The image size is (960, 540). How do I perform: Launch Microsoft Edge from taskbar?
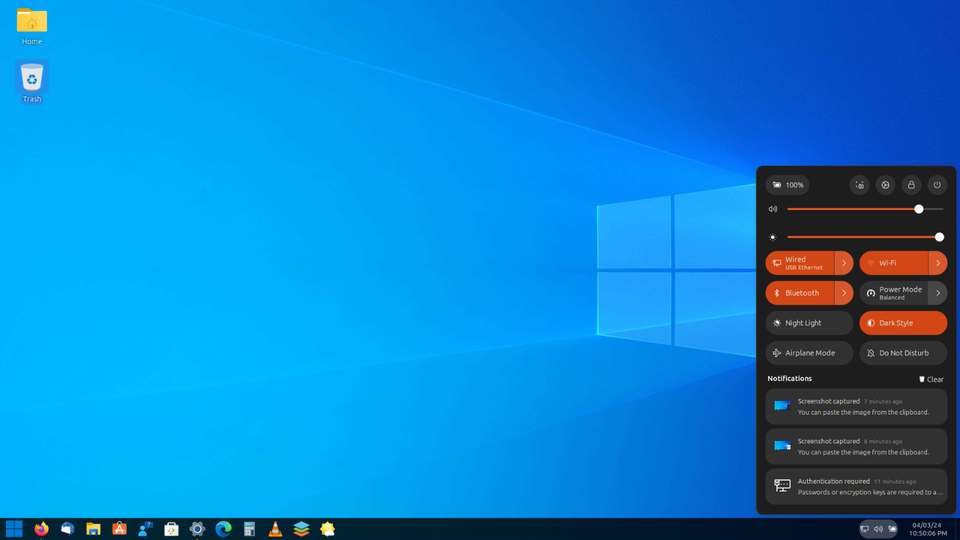coord(223,528)
